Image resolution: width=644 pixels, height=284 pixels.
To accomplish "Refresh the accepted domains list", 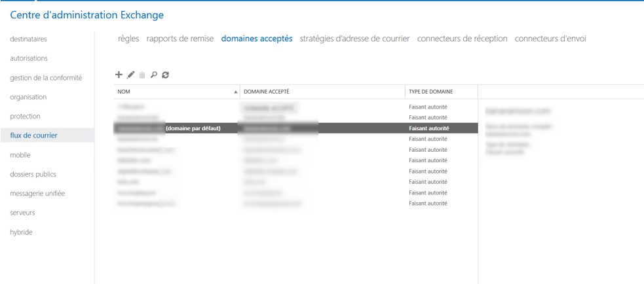I will click(x=165, y=75).
